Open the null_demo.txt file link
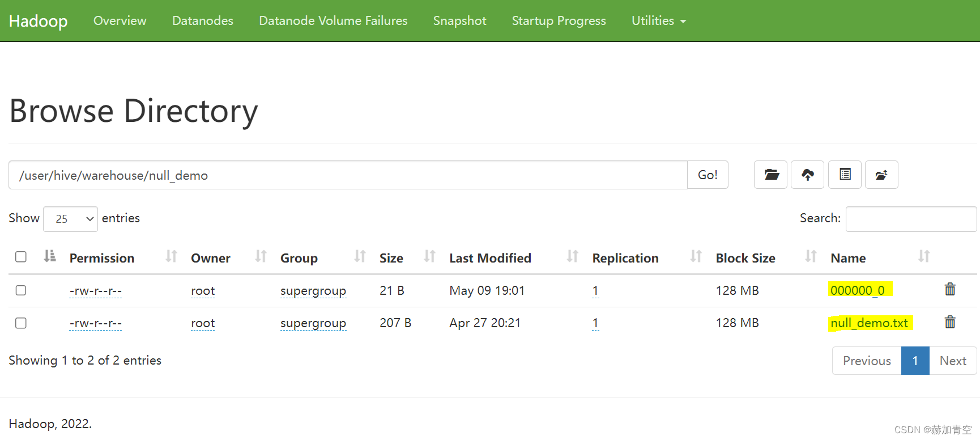 click(869, 323)
